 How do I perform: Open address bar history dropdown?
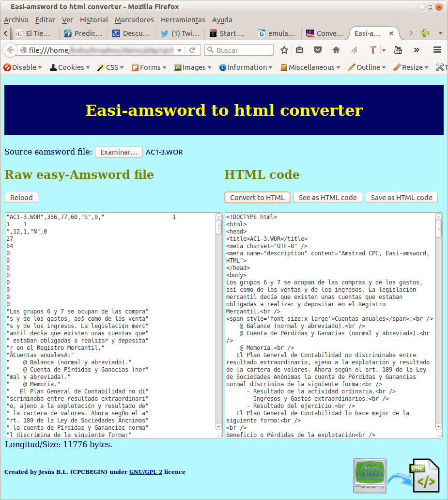pyautogui.click(x=180, y=50)
